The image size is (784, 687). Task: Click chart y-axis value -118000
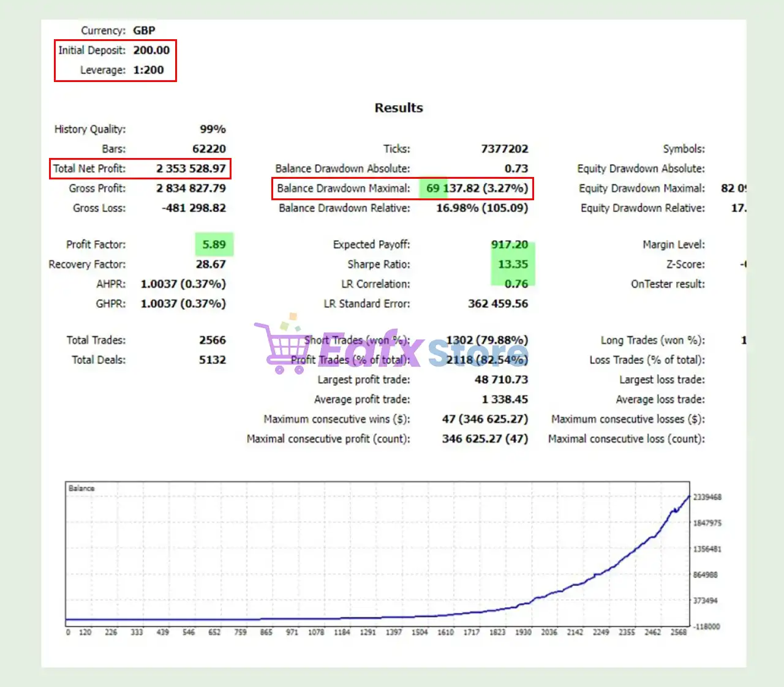(x=707, y=626)
